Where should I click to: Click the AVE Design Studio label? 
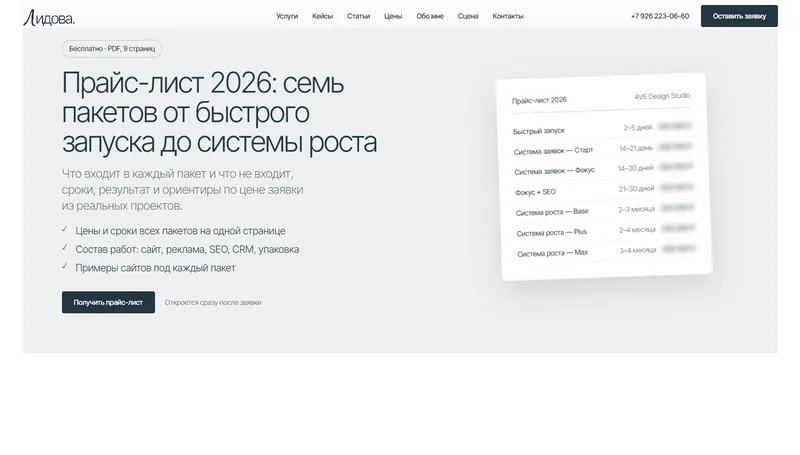coord(662,96)
